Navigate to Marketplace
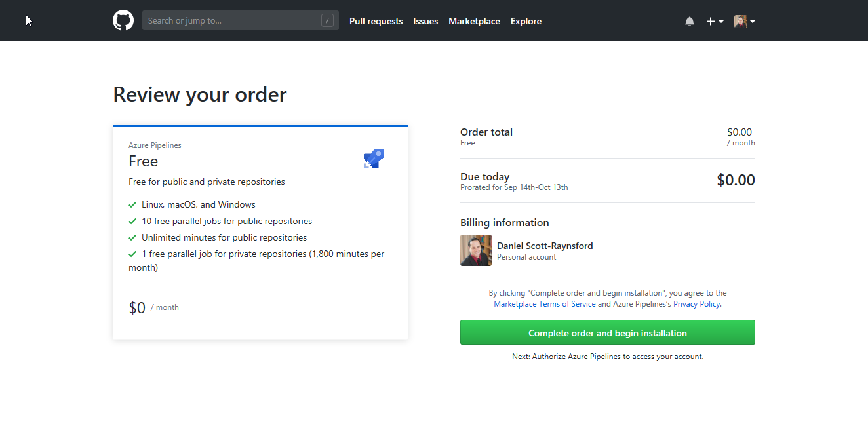This screenshot has height=424, width=868. (474, 22)
